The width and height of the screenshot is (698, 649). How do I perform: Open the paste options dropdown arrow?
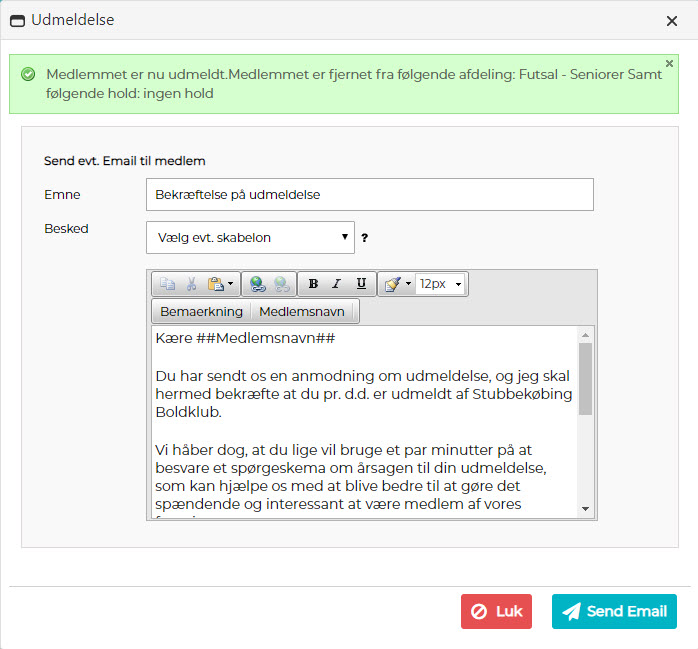(x=231, y=284)
